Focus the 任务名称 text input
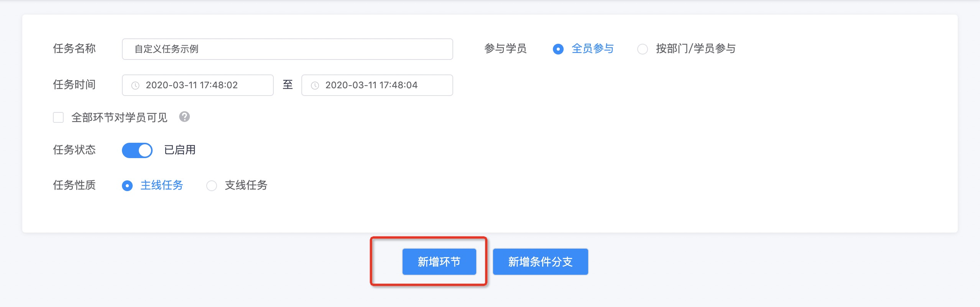Screen dimensions: 980x307 point(288,49)
